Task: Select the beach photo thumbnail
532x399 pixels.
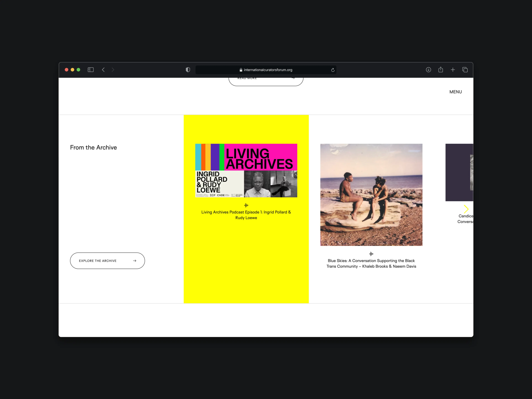Action: click(371, 195)
